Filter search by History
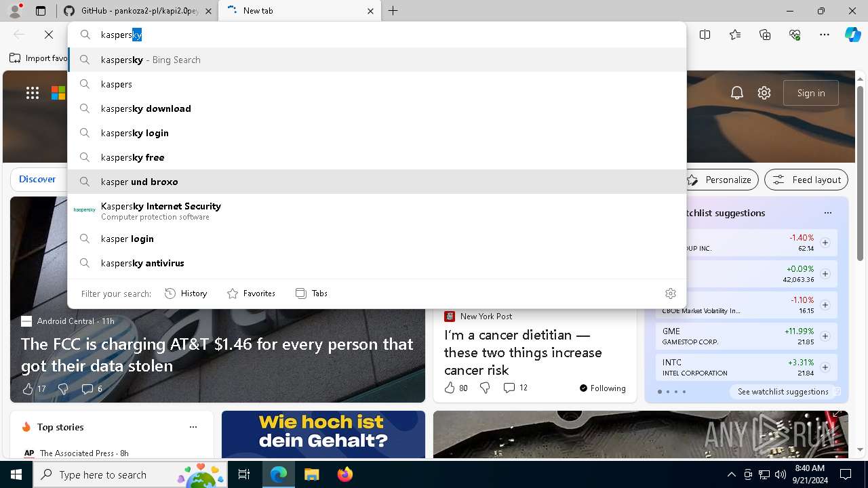This screenshot has height=488, width=868. (186, 293)
